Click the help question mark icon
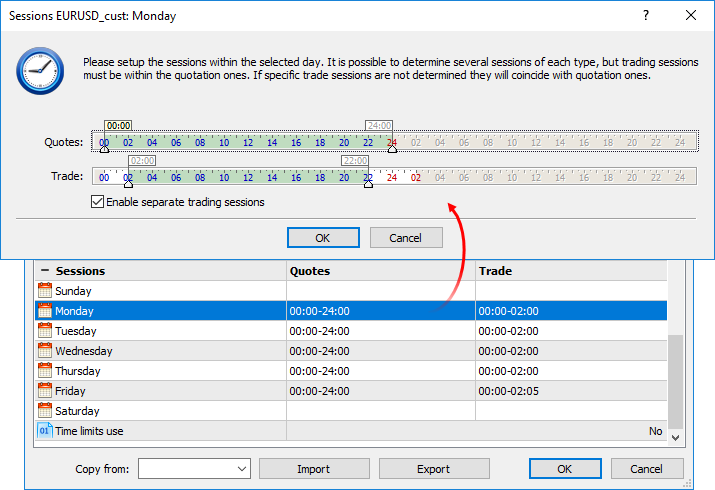The height and width of the screenshot is (490, 715). (x=646, y=15)
